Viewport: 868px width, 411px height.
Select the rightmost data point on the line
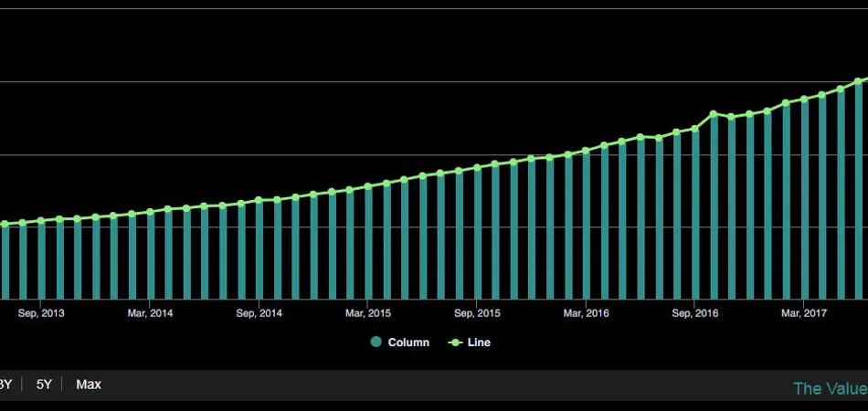[x=859, y=81]
